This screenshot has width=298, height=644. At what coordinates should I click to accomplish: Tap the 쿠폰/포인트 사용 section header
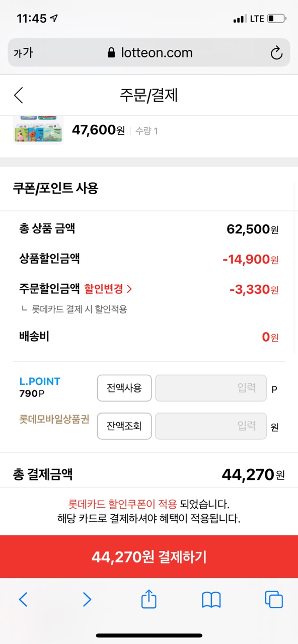pos(55,189)
